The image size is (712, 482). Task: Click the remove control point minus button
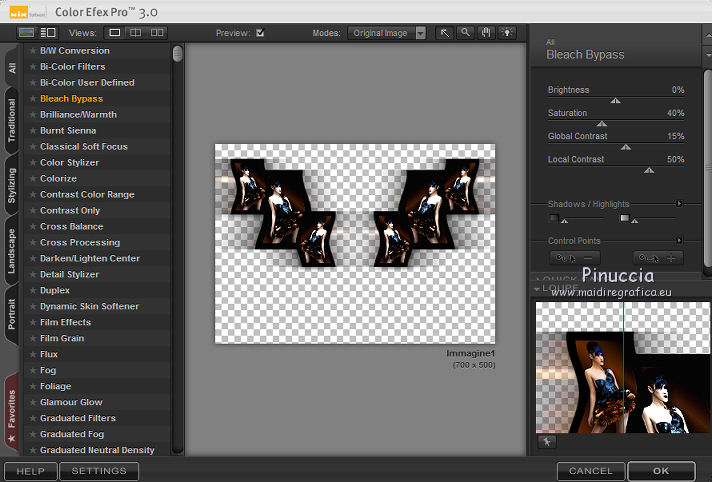coord(575,258)
